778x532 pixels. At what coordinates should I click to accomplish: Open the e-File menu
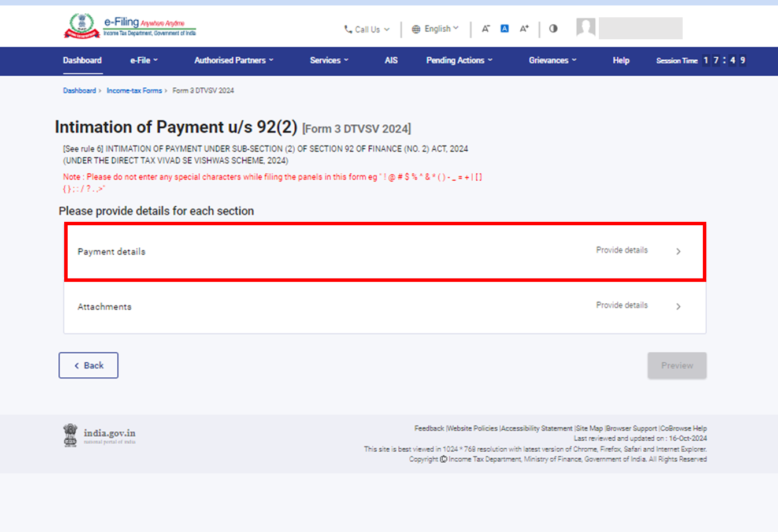tap(143, 60)
